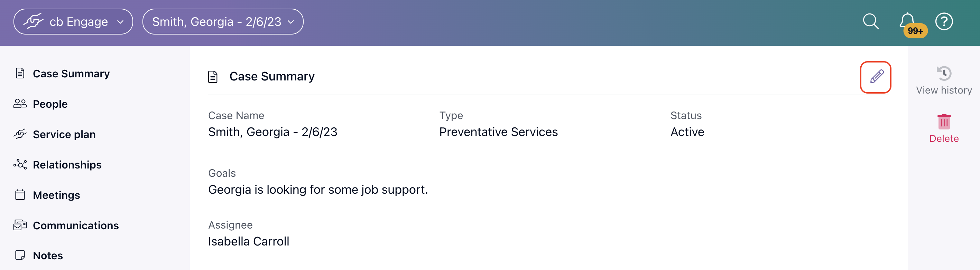Image resolution: width=980 pixels, height=270 pixels.
Task: Click the help question mark icon
Action: 944,22
